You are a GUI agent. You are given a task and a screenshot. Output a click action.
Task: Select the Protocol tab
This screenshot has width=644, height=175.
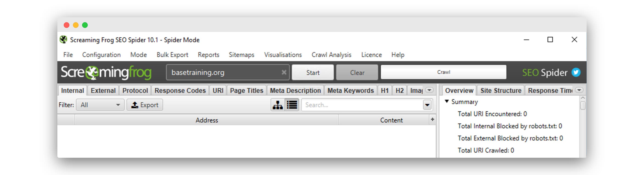(x=135, y=90)
